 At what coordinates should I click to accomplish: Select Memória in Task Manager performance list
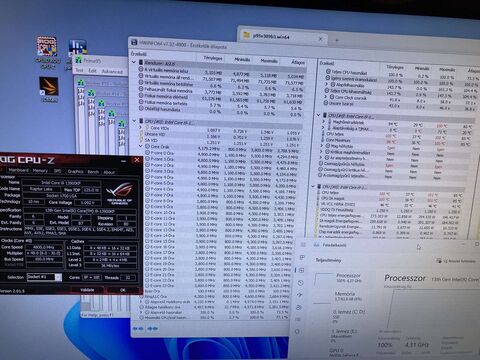point(336,296)
